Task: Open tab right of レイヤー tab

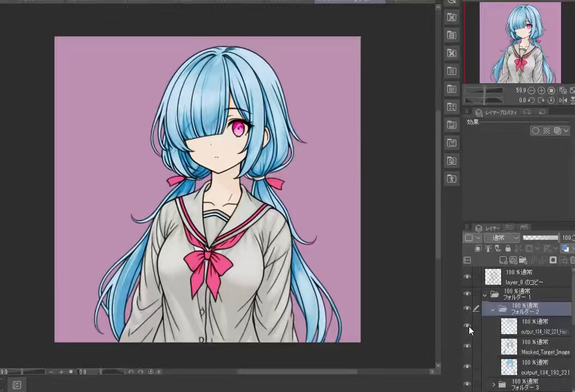Action: pos(509,228)
